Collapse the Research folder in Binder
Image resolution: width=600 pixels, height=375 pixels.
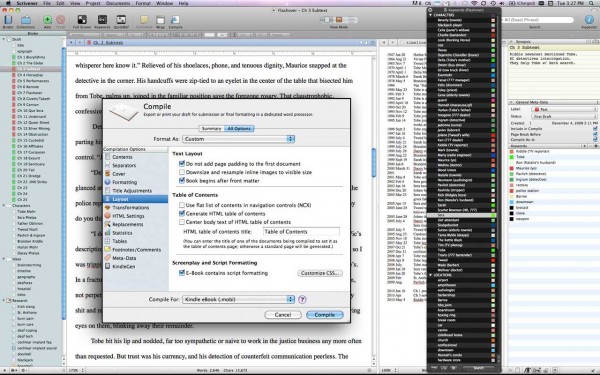[4, 300]
